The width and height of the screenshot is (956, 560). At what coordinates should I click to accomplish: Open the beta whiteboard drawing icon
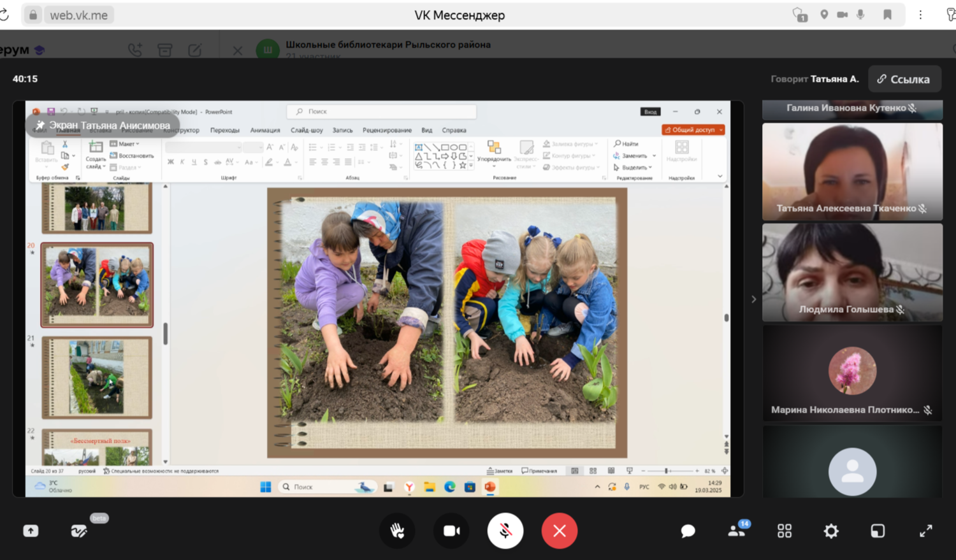click(x=78, y=531)
